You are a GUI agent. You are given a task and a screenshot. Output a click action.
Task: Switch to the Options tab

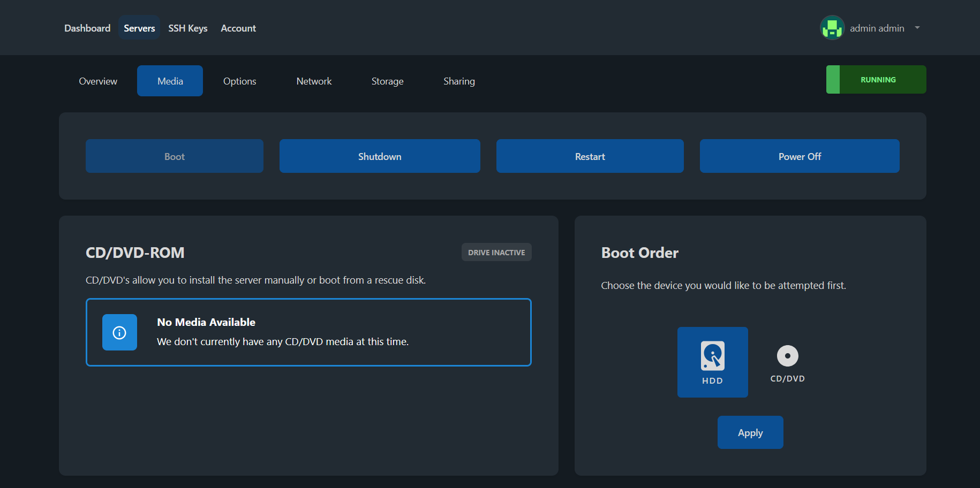pyautogui.click(x=239, y=81)
